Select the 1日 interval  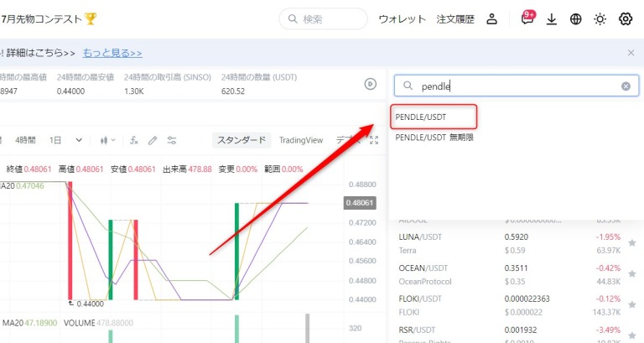point(55,141)
